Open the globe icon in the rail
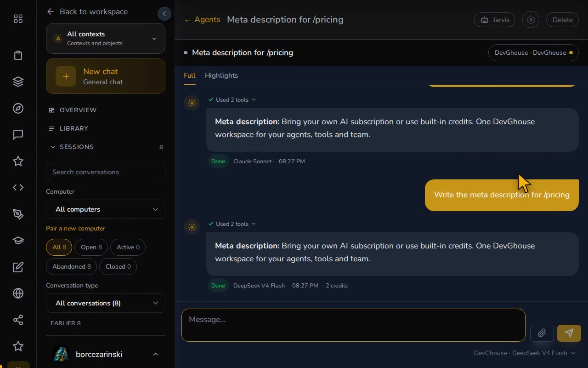The image size is (588, 368). [x=18, y=293]
